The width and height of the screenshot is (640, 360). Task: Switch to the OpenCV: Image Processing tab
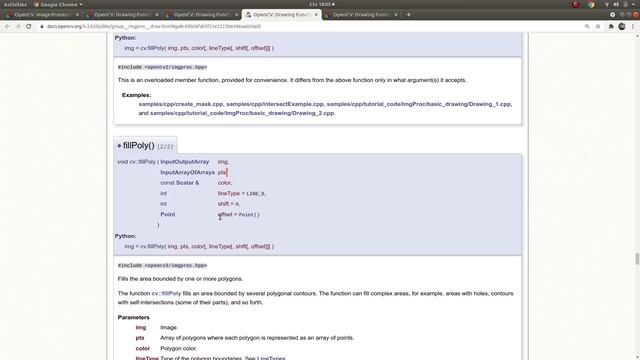click(42, 15)
